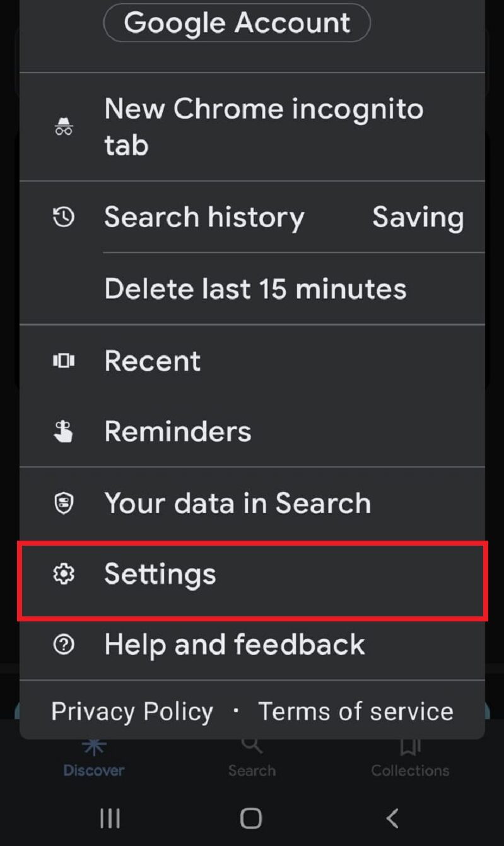504x846 pixels.
Task: Tap the Settings gear icon
Action: [64, 574]
